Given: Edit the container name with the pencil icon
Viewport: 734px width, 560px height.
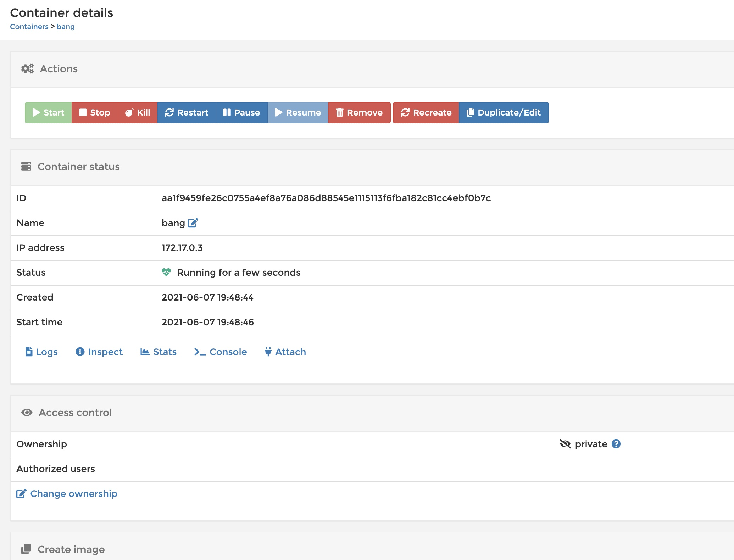Looking at the screenshot, I should (192, 223).
